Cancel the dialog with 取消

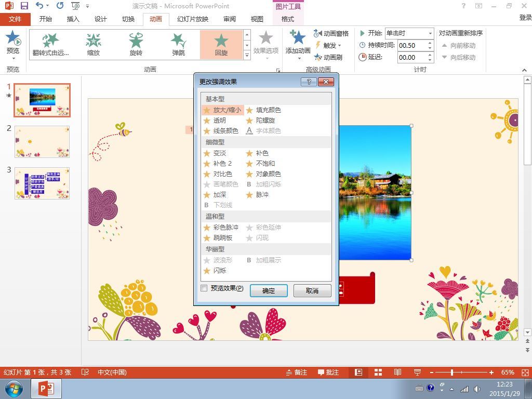point(312,290)
